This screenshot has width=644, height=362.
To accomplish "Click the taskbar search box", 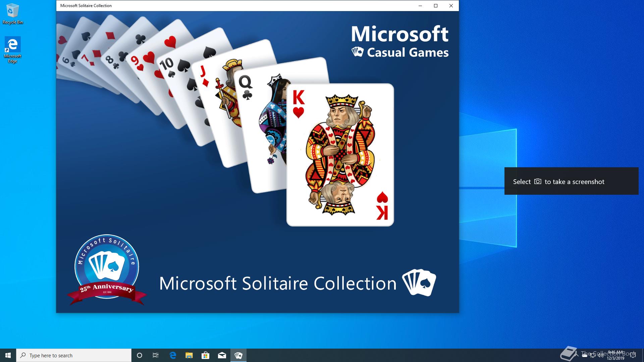I will point(74,355).
